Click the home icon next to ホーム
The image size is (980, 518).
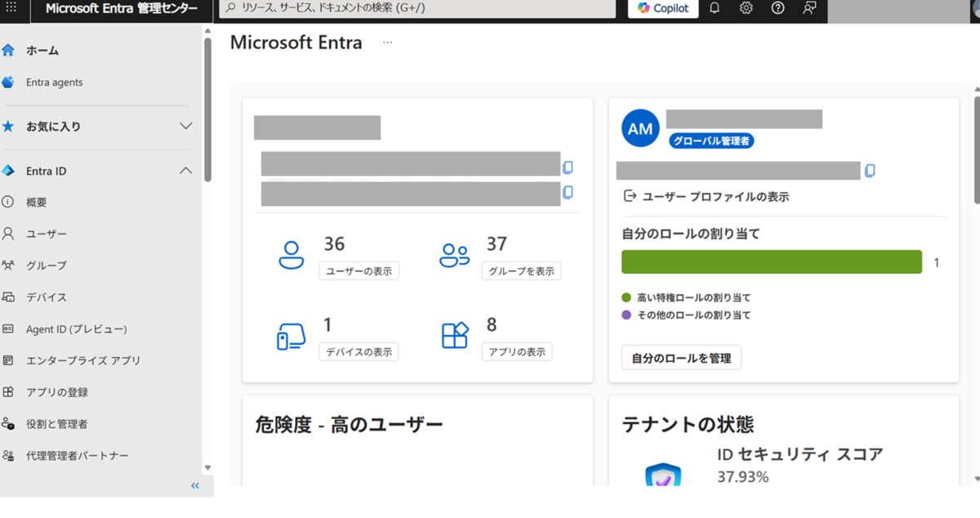(x=8, y=51)
